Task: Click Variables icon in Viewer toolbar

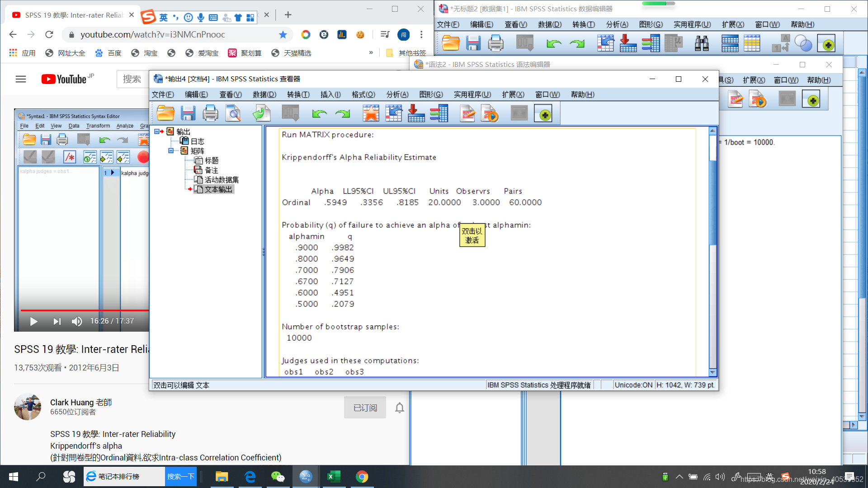Action: point(439,113)
